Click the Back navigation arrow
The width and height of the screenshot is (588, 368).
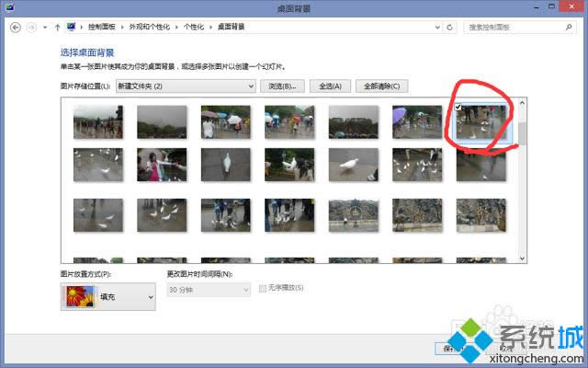point(16,28)
